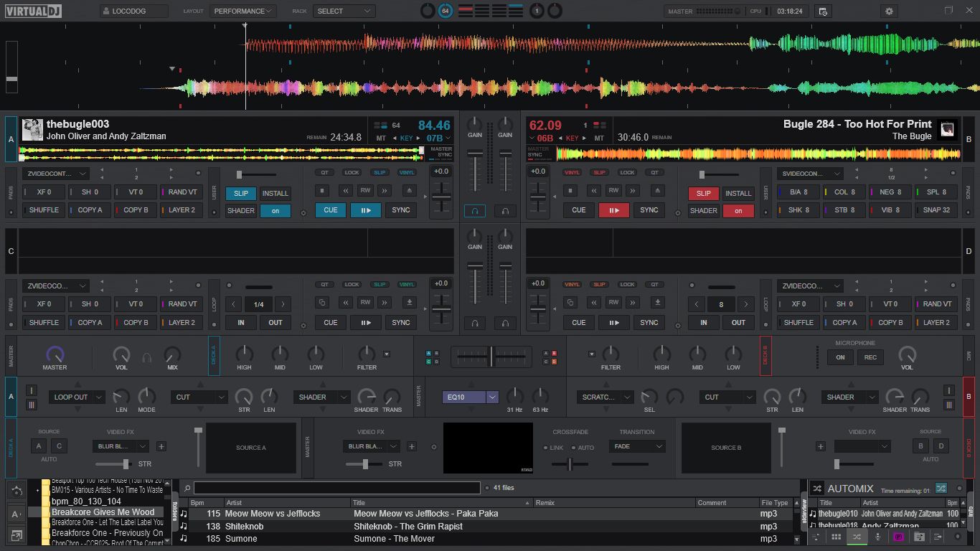Add video FX slot with plus on deck A
Image resolution: width=980 pixels, height=551 pixels.
tap(161, 446)
